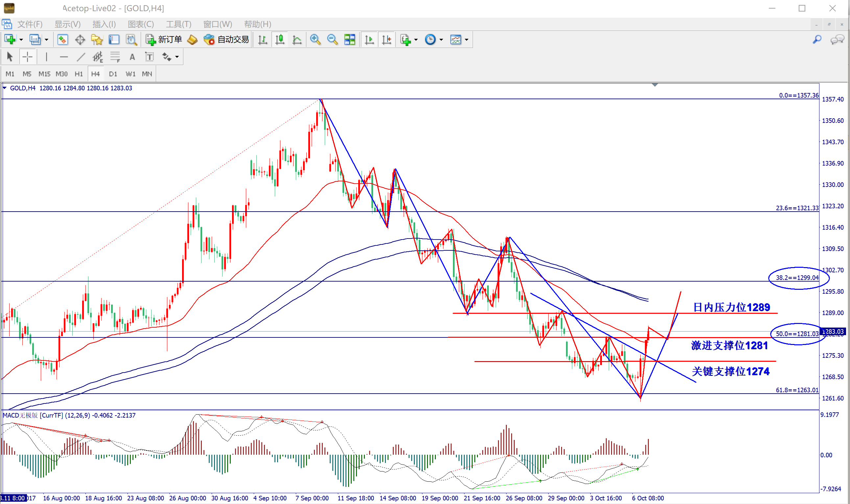Screen dimensions: 850x504
Task: Expand the new chart dropdown arrow
Action: (21, 40)
